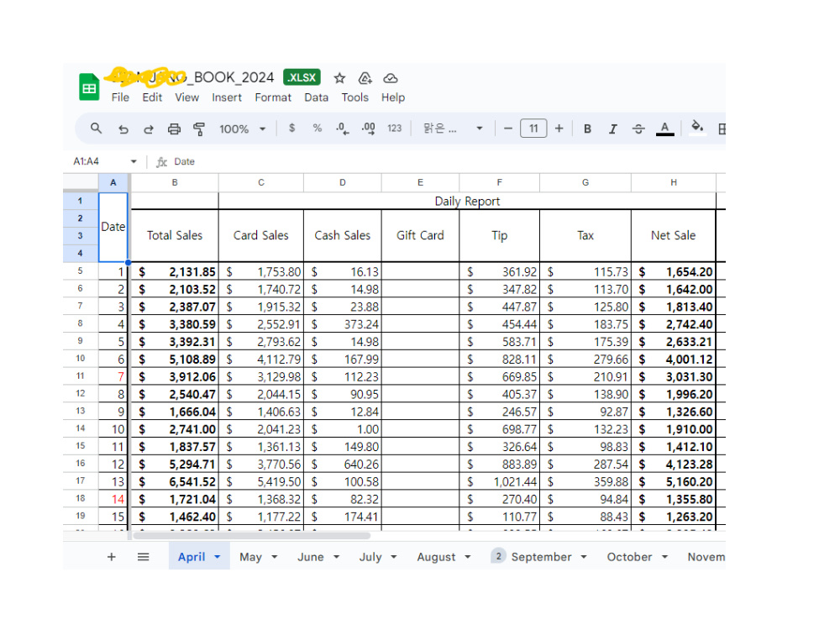This screenshot has height=630, width=840.
Task: Switch to the July sheet
Action: coord(370,557)
